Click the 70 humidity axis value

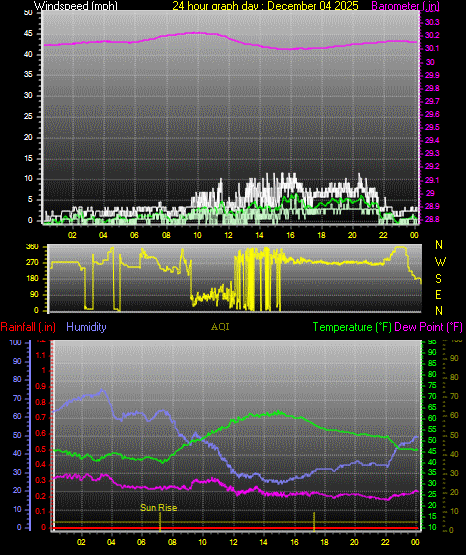[x=17, y=398]
